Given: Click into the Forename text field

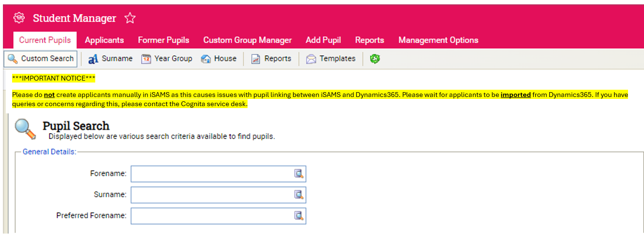Looking at the screenshot, I should tap(212, 174).
